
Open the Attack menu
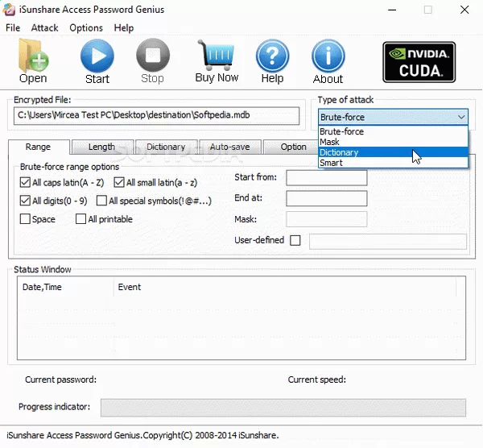(44, 27)
